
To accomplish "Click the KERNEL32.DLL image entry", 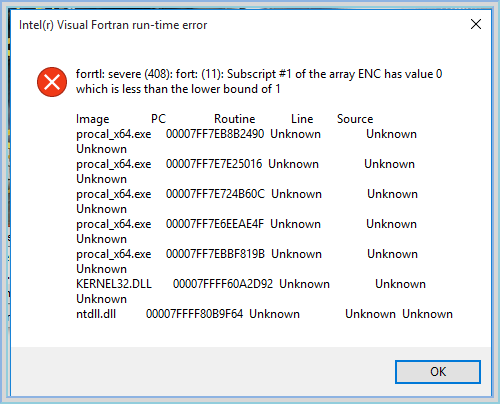I will pyautogui.click(x=114, y=284).
